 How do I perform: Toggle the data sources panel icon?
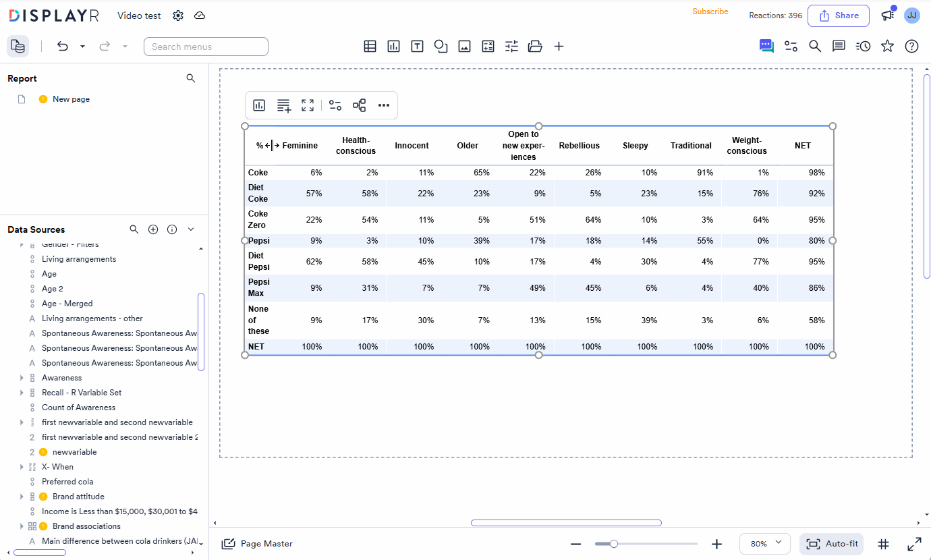18,47
